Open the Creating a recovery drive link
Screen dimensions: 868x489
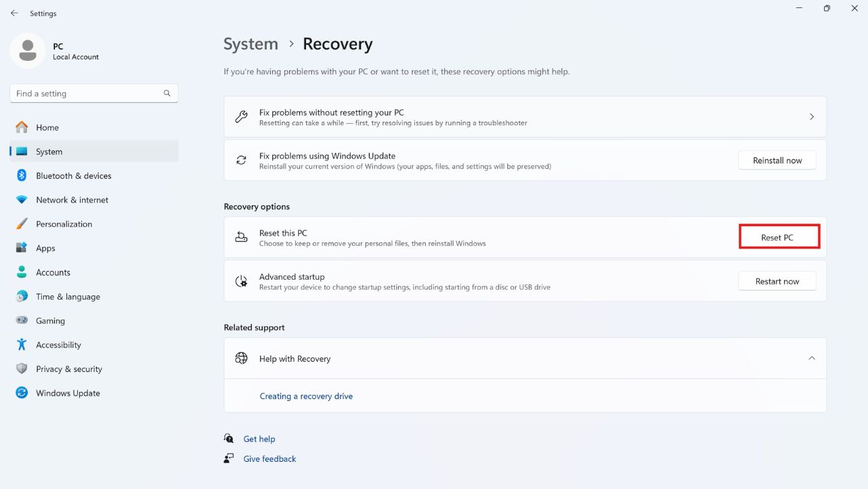click(306, 396)
